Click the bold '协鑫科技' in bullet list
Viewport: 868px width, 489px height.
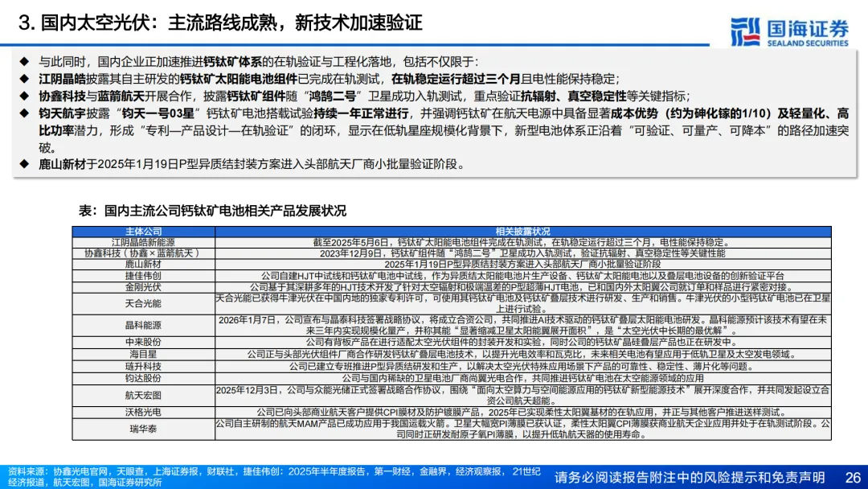[x=62, y=96]
